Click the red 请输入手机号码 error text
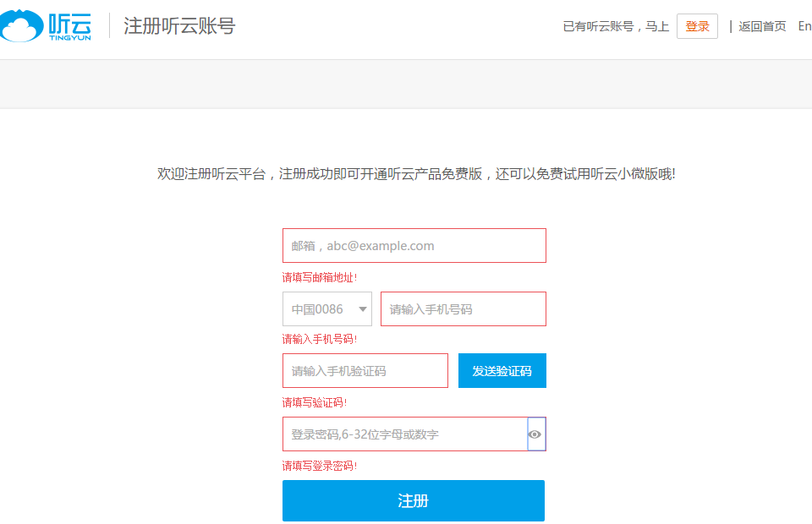The height and width of the screenshot is (524, 812). [x=320, y=339]
